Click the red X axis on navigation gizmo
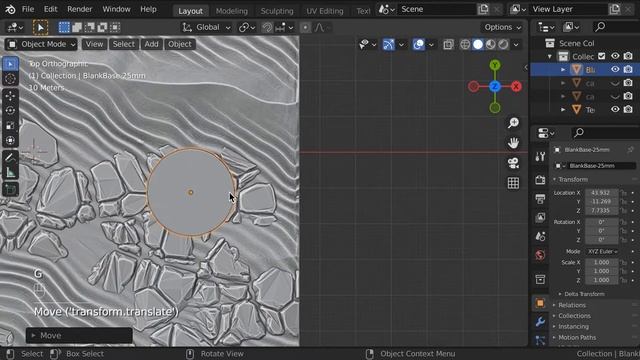 pos(516,87)
